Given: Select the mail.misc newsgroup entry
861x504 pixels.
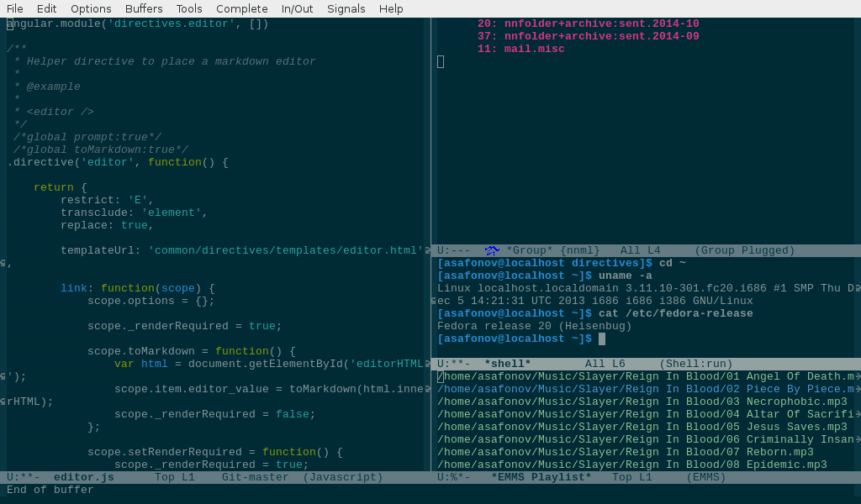Looking at the screenshot, I should (x=534, y=49).
